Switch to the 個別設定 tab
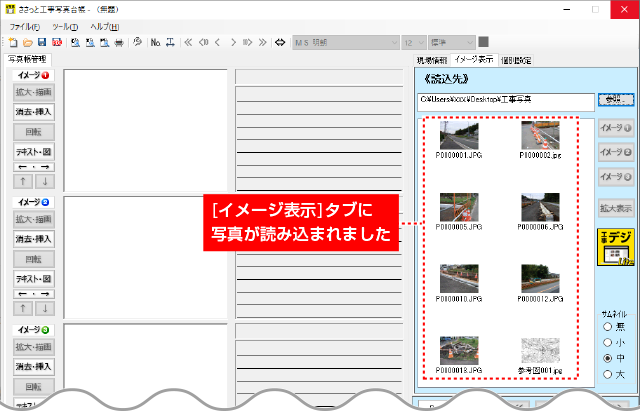The width and height of the screenshot is (640, 414). pyautogui.click(x=516, y=60)
